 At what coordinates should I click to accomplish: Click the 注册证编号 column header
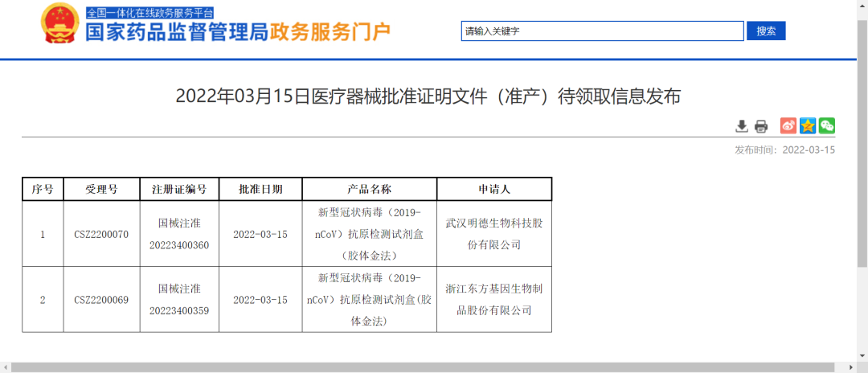(x=179, y=189)
